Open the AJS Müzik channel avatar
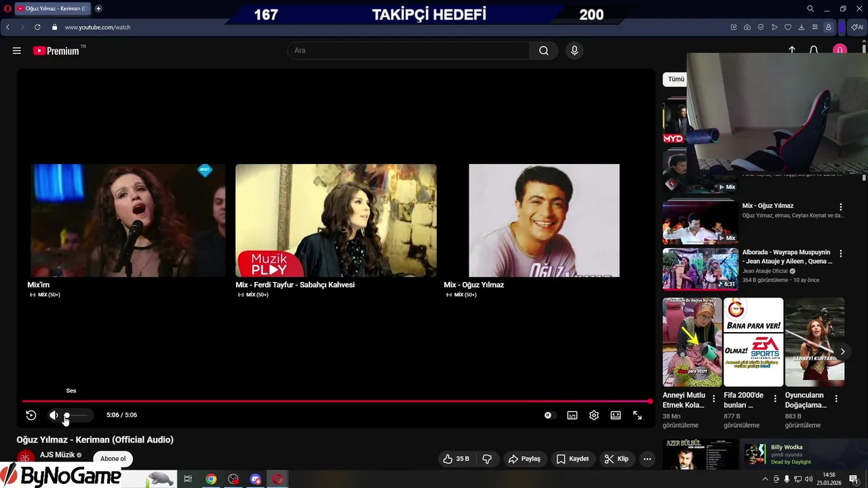The image size is (868, 488). tap(26, 458)
